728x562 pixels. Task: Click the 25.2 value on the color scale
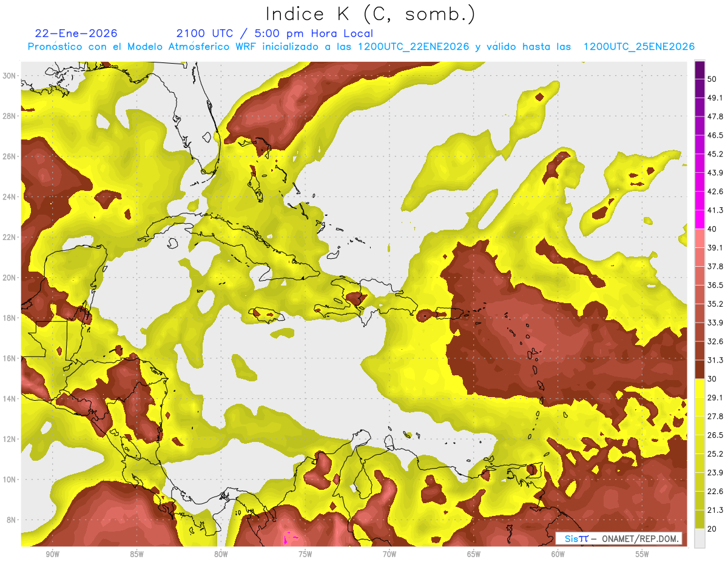click(x=715, y=455)
